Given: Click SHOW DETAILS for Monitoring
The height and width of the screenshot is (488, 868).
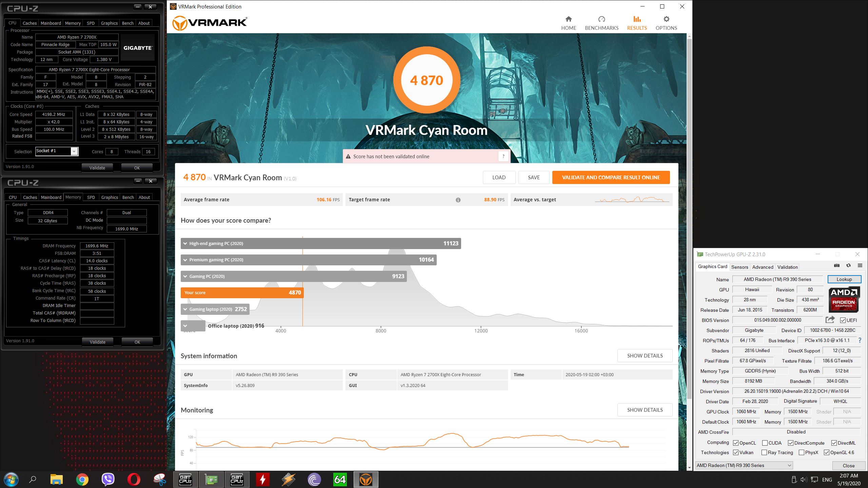Looking at the screenshot, I should tap(645, 410).
